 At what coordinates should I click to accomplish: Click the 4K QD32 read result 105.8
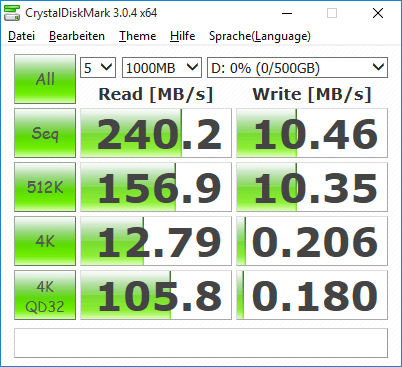tap(156, 295)
